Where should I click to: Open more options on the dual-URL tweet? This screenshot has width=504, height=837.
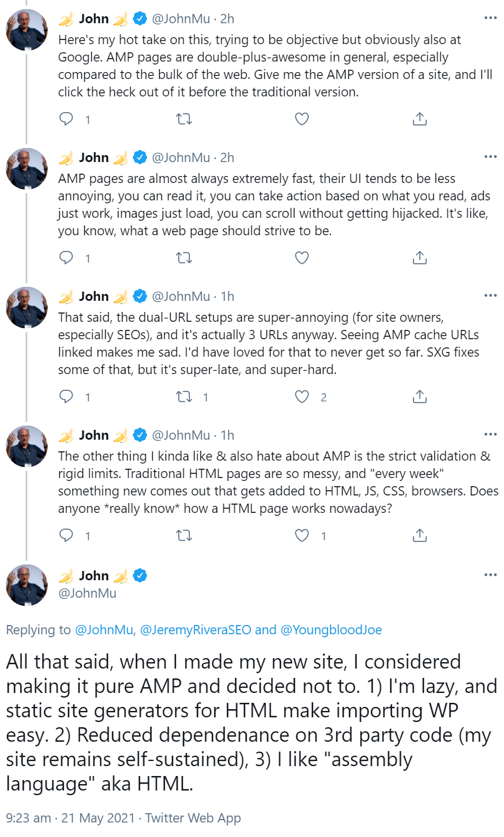coord(491,294)
